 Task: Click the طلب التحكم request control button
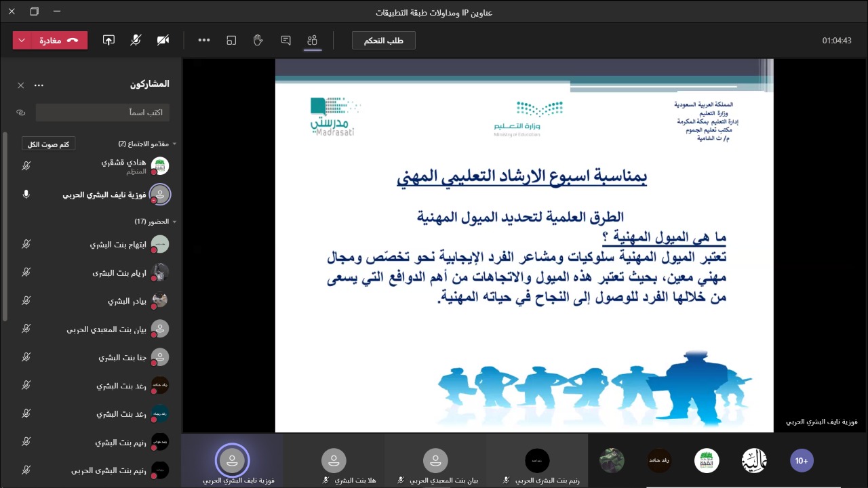384,41
